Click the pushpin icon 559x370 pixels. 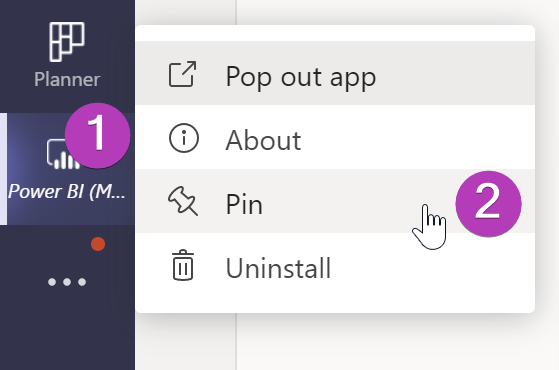(183, 201)
